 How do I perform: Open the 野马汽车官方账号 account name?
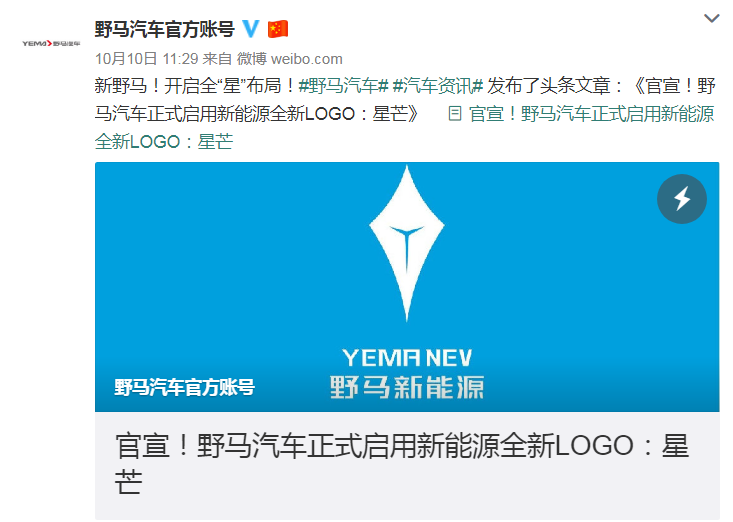[x=165, y=29]
